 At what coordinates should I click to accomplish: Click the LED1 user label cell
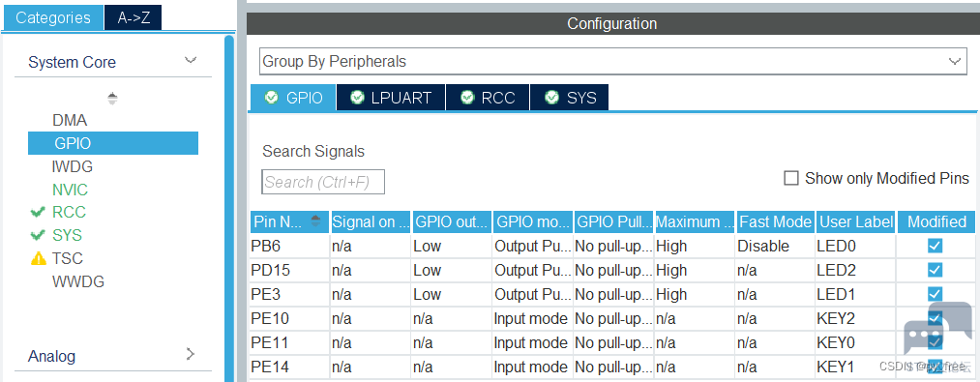(x=856, y=294)
